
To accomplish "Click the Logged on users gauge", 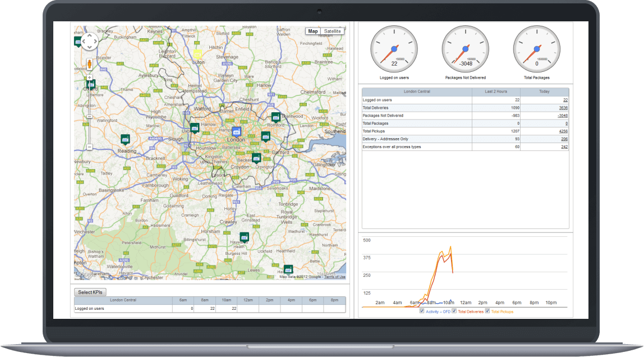I will [x=393, y=49].
